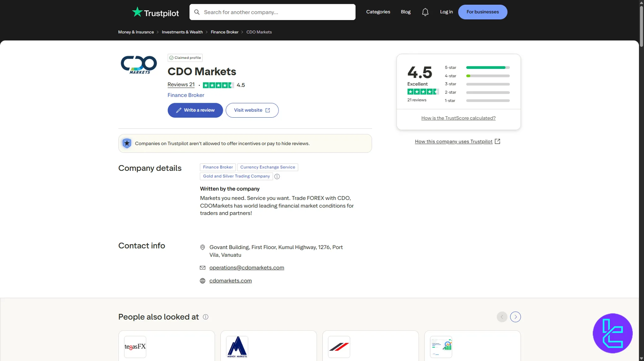Show next companies with right carousel arrow

(x=515, y=317)
